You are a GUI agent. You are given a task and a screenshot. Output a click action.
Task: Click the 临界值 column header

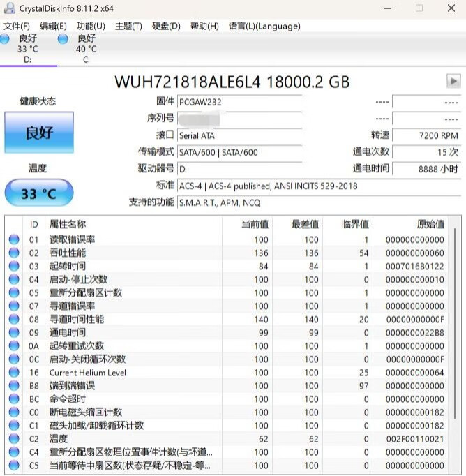(348, 224)
